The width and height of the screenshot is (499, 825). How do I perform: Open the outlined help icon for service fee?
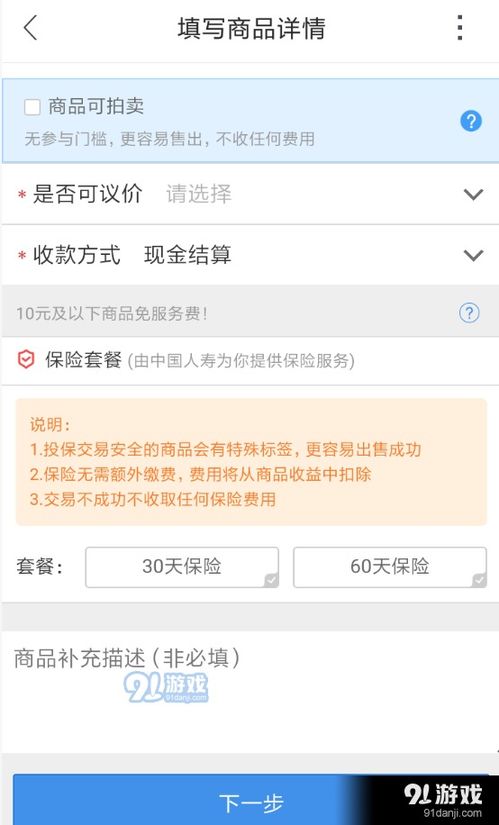(x=469, y=313)
